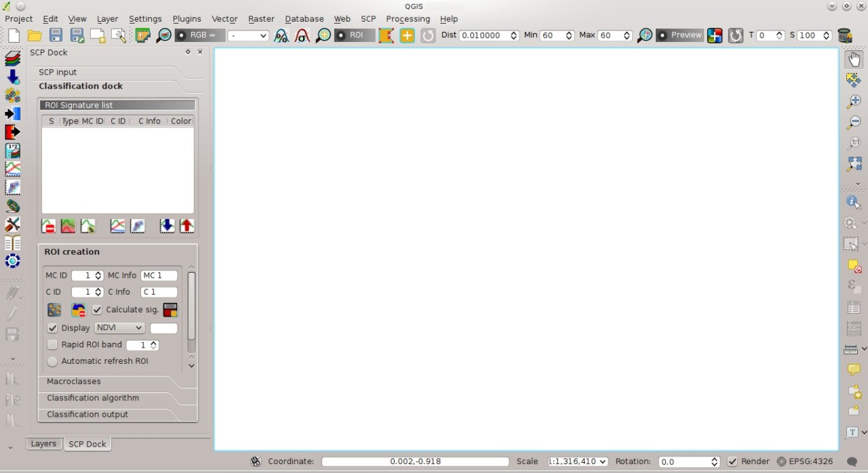Enable Automatic refresh ROI option
Screen dimensions: 868x473
click(x=52, y=361)
